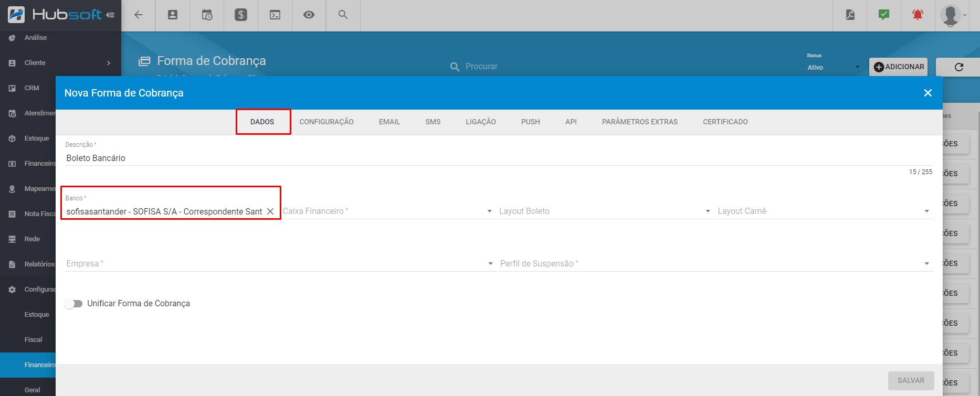Switch to the LIGAÇÃO tab
Viewport: 980px width, 396px height.
481,122
